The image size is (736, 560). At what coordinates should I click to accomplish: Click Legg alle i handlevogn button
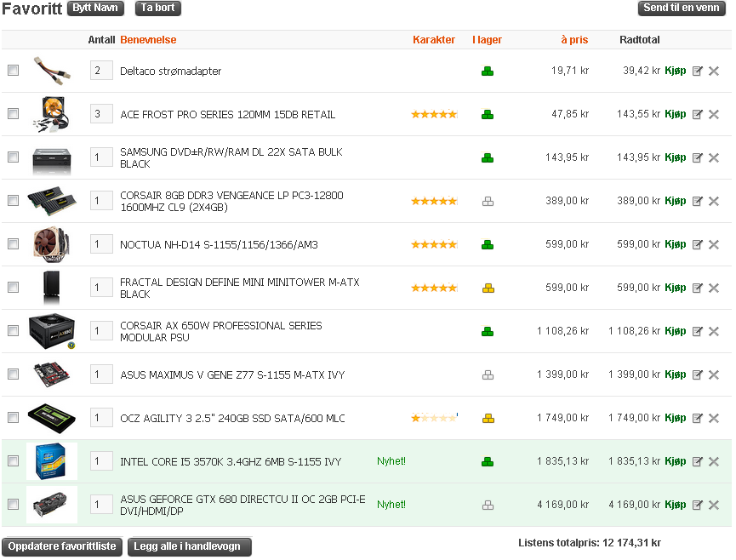click(x=190, y=547)
